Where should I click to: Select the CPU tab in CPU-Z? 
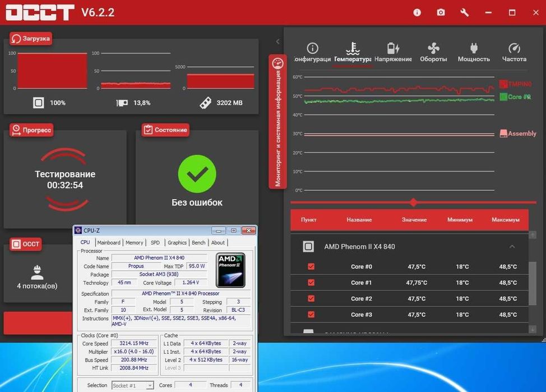pos(85,242)
